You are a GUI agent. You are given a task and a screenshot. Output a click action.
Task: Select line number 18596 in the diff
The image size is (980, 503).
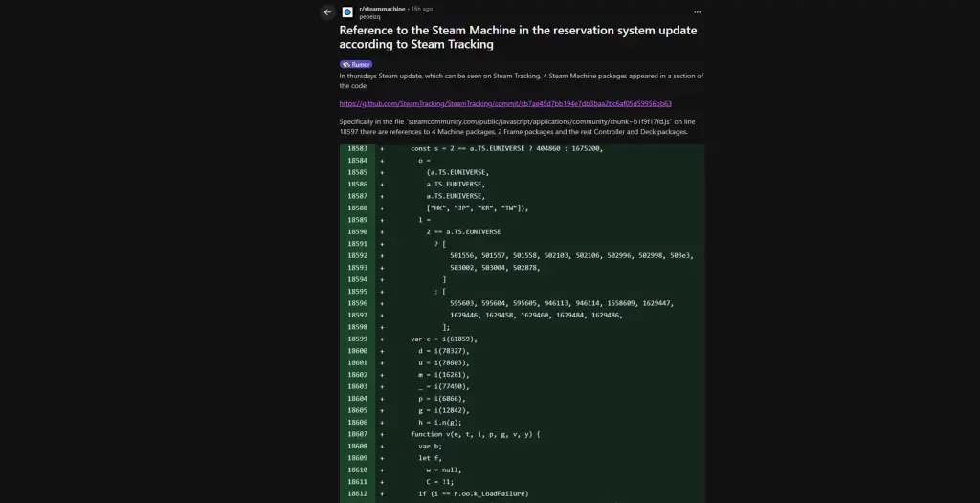(358, 303)
